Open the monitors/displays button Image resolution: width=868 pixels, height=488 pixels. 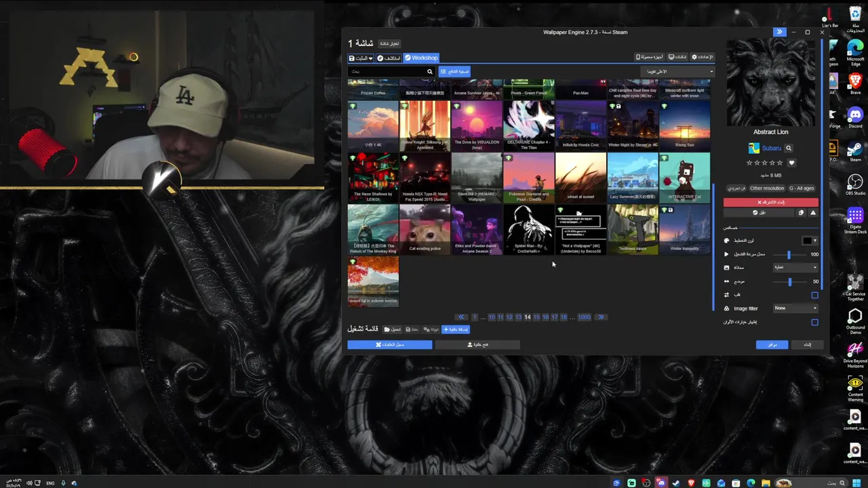point(677,57)
